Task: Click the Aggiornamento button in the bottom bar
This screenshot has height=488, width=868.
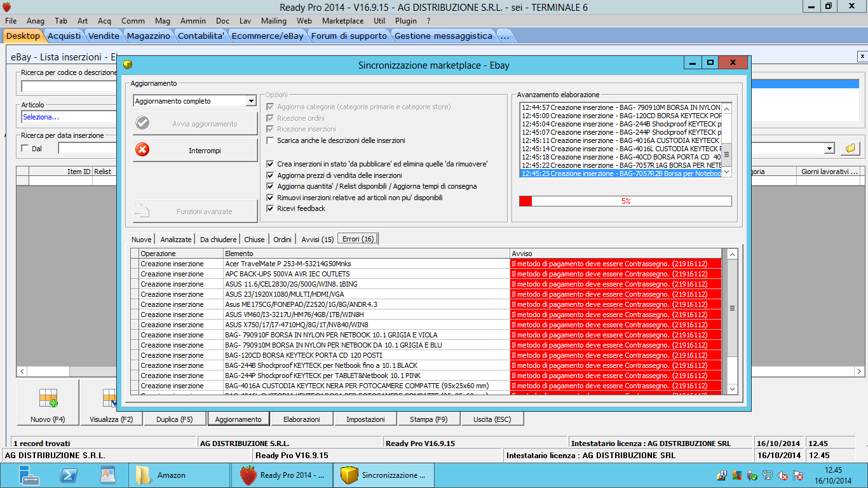Action: 238,419
